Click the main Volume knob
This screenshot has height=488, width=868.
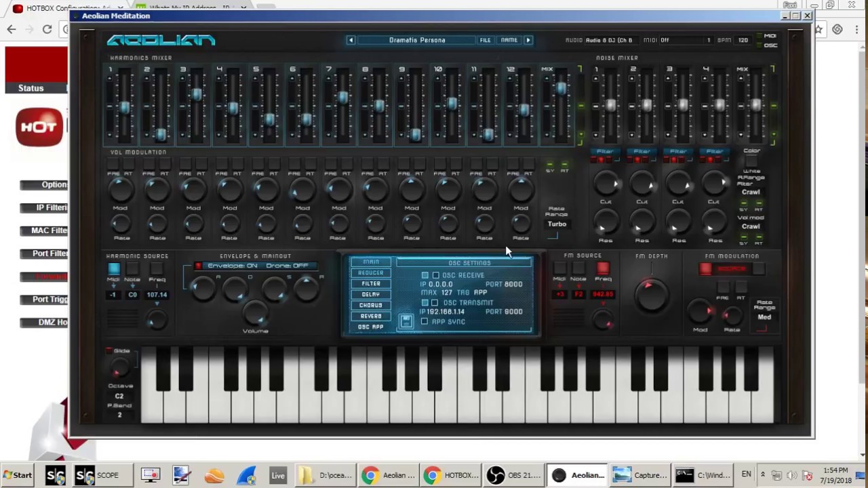[x=255, y=313]
